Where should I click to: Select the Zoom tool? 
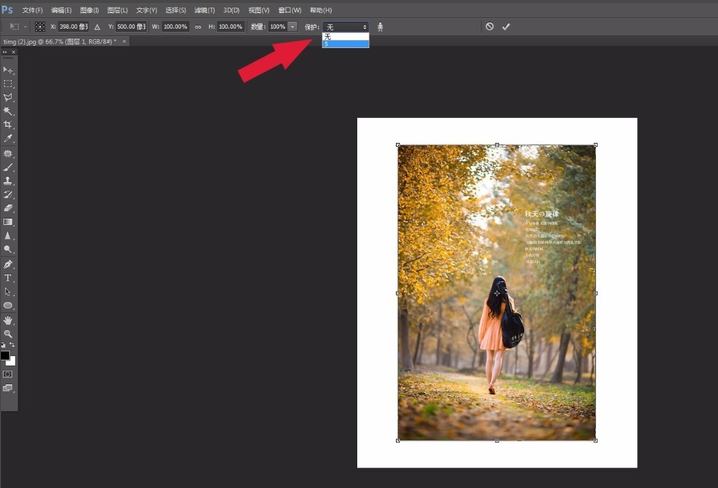pyautogui.click(x=8, y=334)
